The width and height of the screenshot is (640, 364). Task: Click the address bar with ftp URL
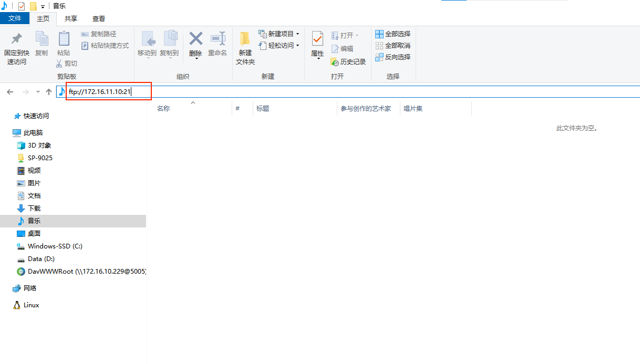pos(315,92)
